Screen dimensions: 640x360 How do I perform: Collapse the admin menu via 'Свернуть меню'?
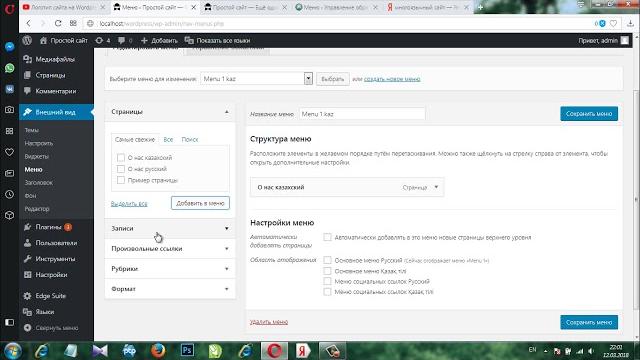tap(51, 328)
